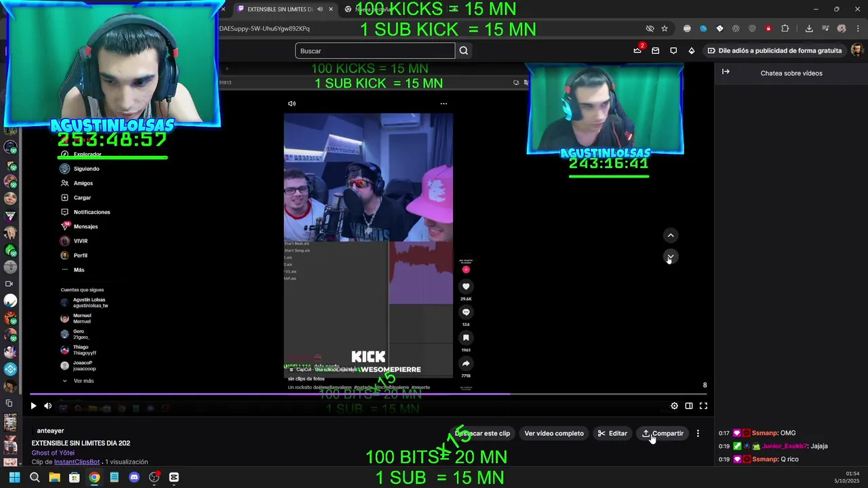
Task: Open TikTok video three-dots menu
Action: pos(443,104)
